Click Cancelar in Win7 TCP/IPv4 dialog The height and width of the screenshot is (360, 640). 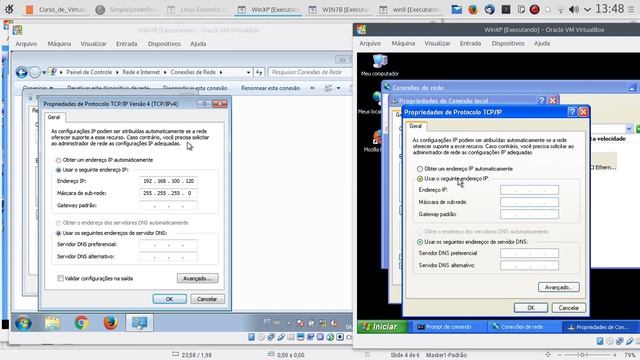(207, 299)
